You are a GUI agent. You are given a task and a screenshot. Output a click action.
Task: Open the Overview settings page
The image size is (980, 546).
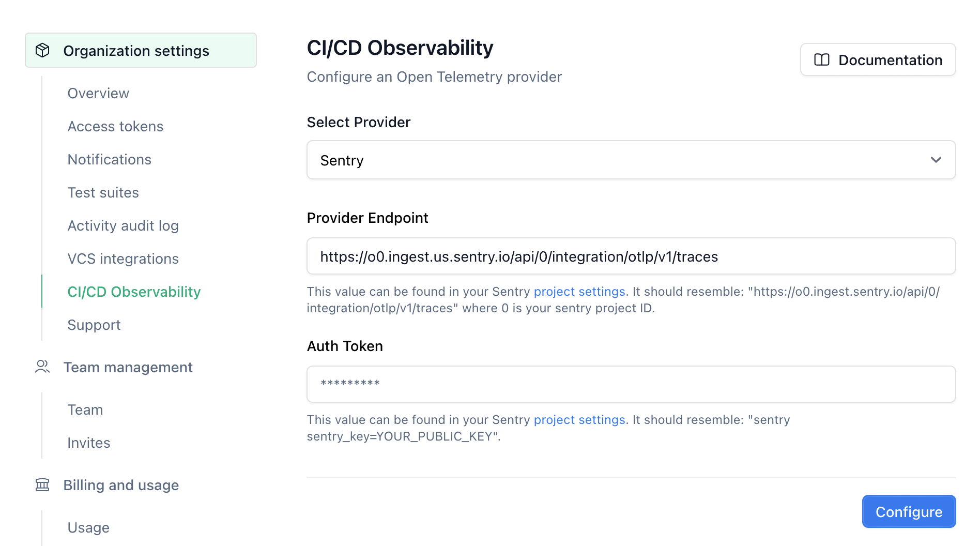pos(98,94)
